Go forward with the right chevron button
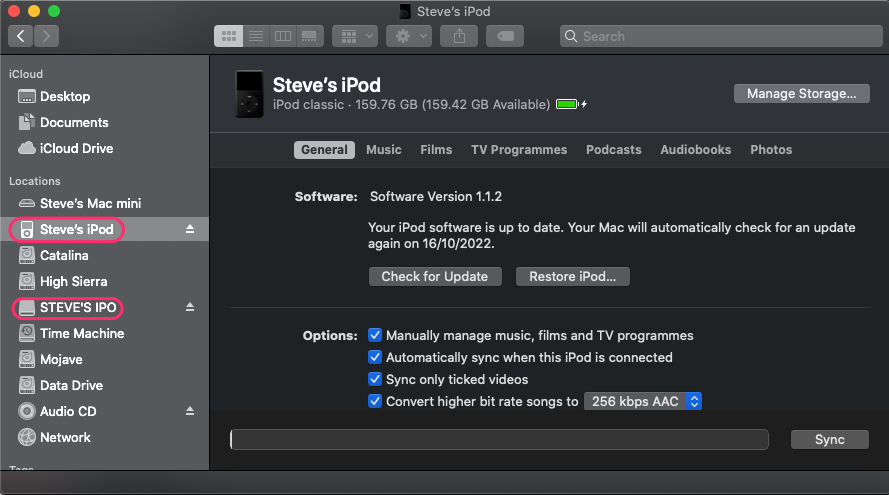Screen dimensions: 889x495 (x=46, y=36)
